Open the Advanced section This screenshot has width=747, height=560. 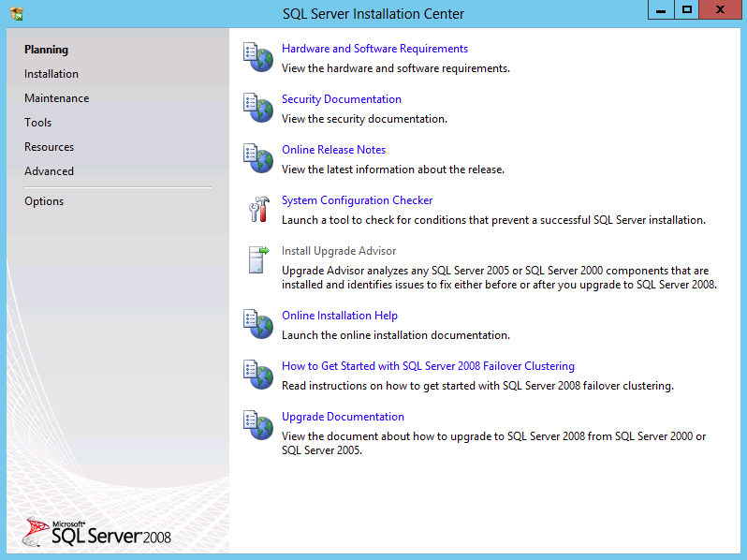(x=49, y=171)
